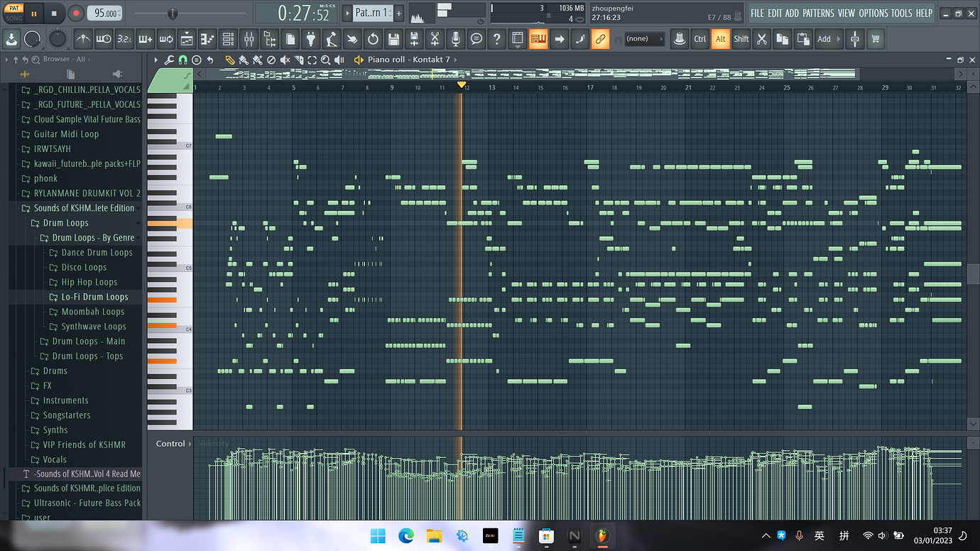Viewport: 980px width, 551px height.
Task: Open the Mixer from the main toolbar
Action: (x=249, y=39)
